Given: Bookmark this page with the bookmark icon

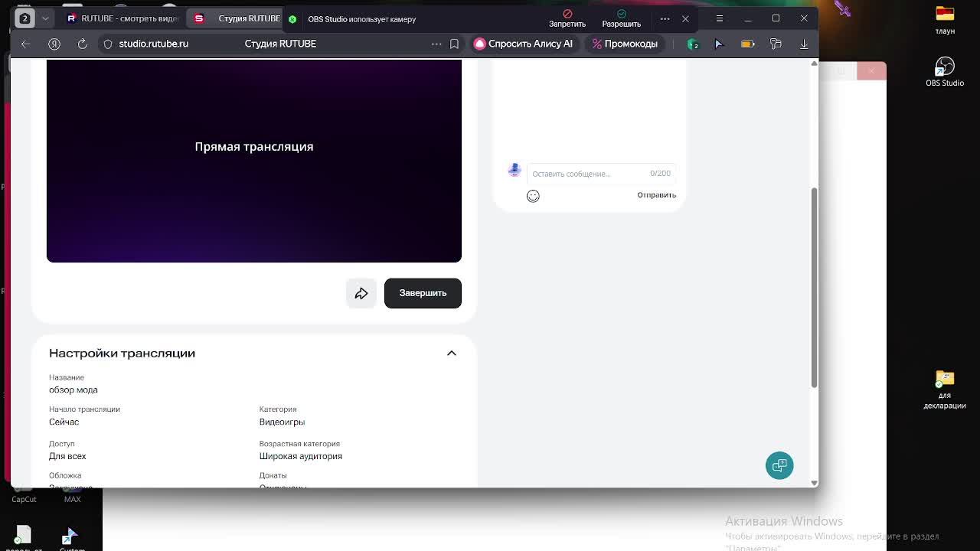Looking at the screenshot, I should [x=454, y=44].
